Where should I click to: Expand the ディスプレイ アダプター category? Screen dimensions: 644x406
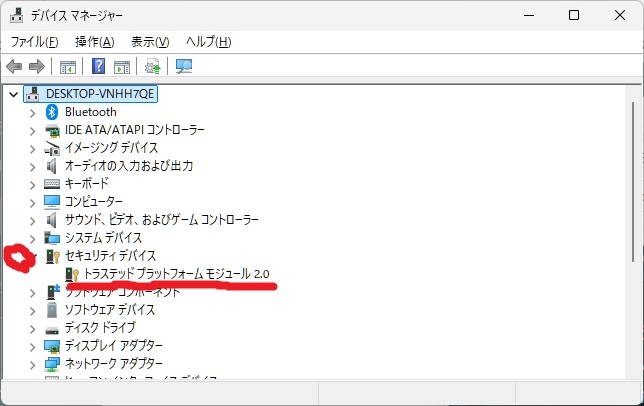coord(32,346)
